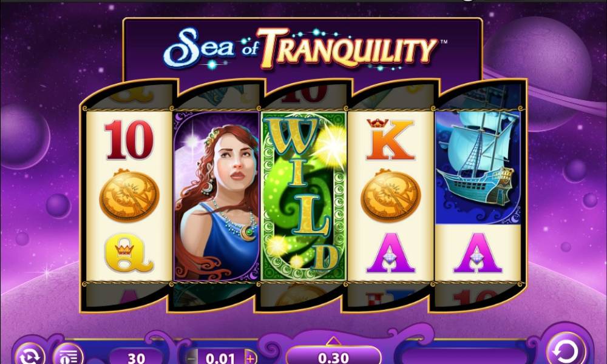Click the Sea of Tranquility logo
This screenshot has width=607, height=364.
point(302,49)
